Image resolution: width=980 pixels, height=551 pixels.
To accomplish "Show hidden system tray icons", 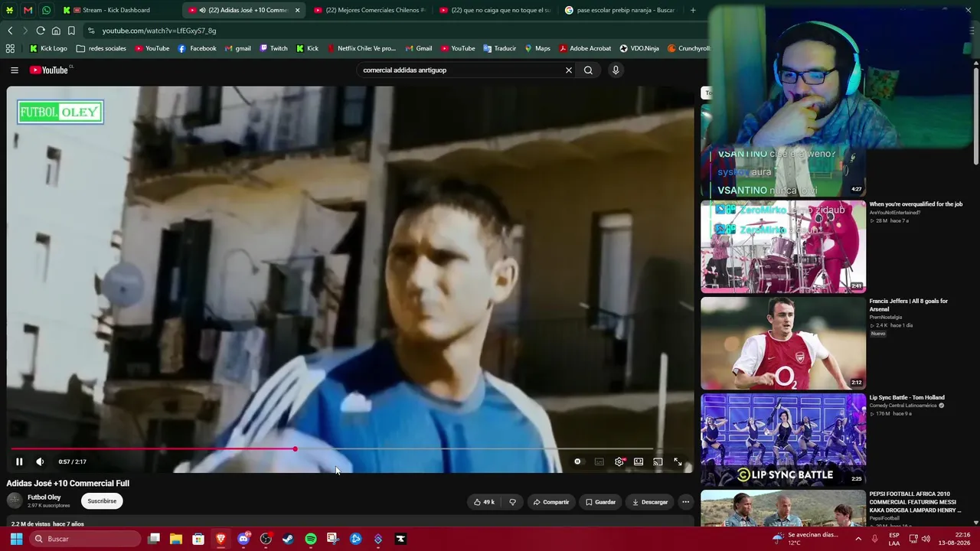I will click(858, 539).
